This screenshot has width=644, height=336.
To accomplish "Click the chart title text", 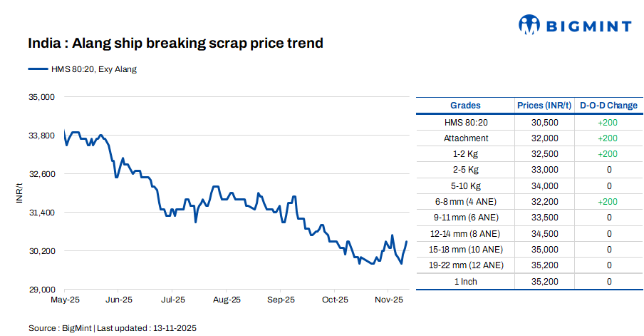I will tap(175, 44).
